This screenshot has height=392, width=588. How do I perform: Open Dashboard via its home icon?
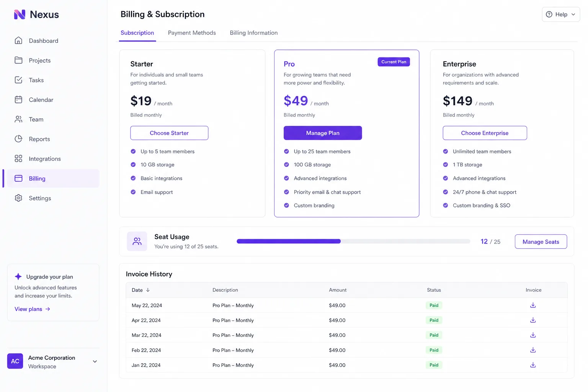(18, 41)
